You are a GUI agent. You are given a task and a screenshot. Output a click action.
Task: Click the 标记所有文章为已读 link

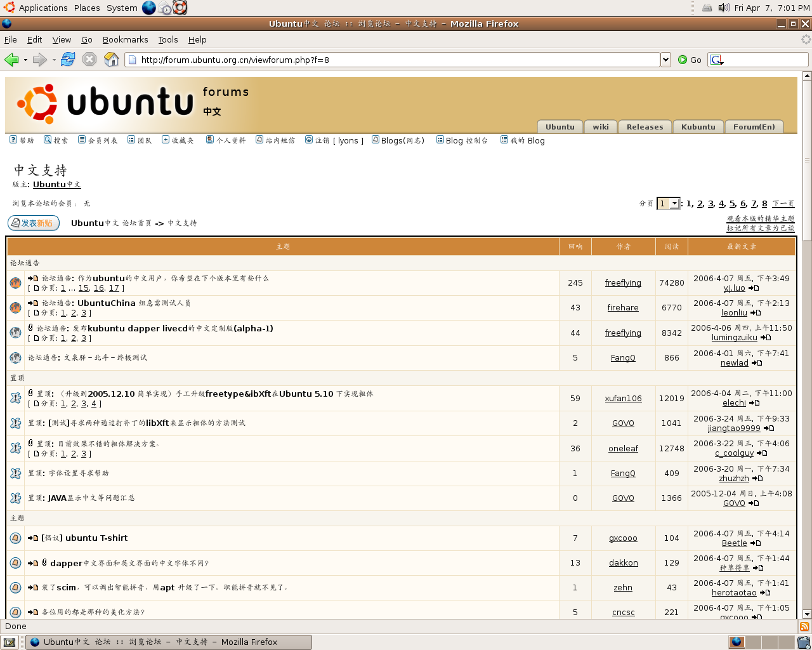pos(761,228)
